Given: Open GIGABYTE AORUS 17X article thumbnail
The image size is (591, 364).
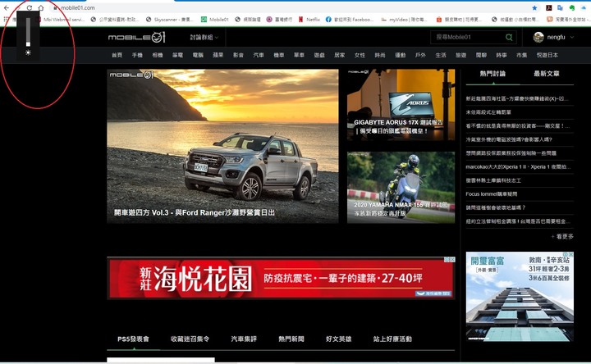Looking at the screenshot, I should coord(401,105).
